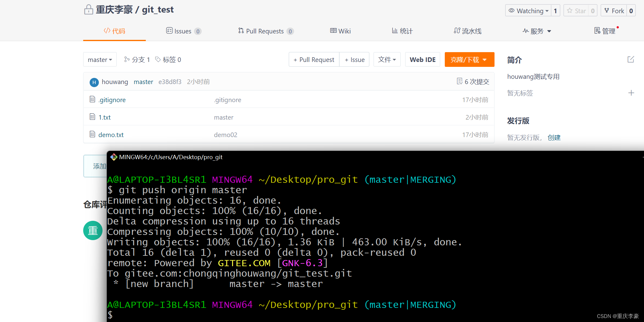
Task: Click the Git Bash terminal title icon
Action: (x=114, y=157)
